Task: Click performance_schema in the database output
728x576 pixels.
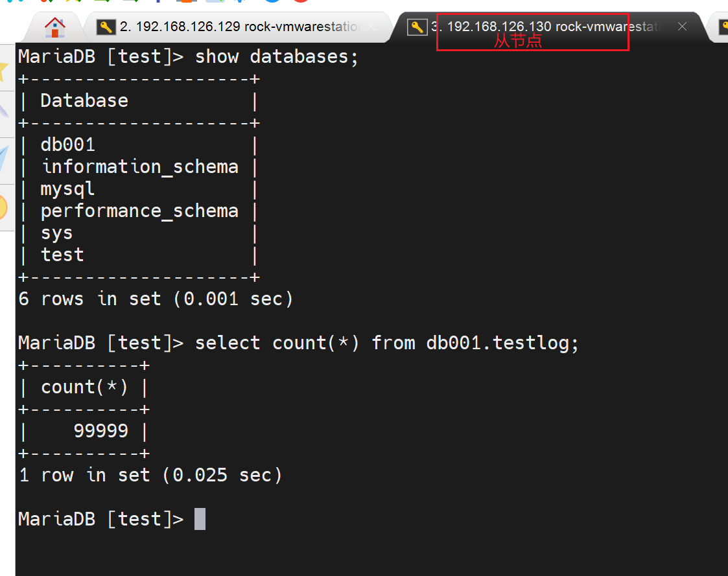Action: tap(139, 211)
